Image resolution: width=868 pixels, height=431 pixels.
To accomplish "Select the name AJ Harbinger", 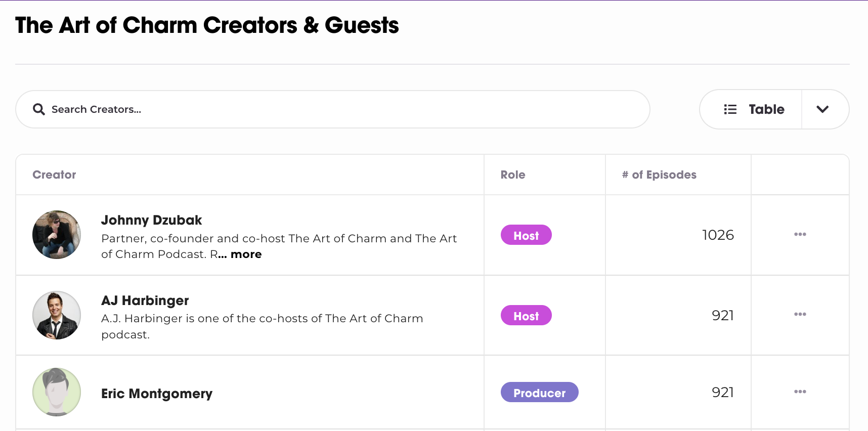I will point(145,300).
